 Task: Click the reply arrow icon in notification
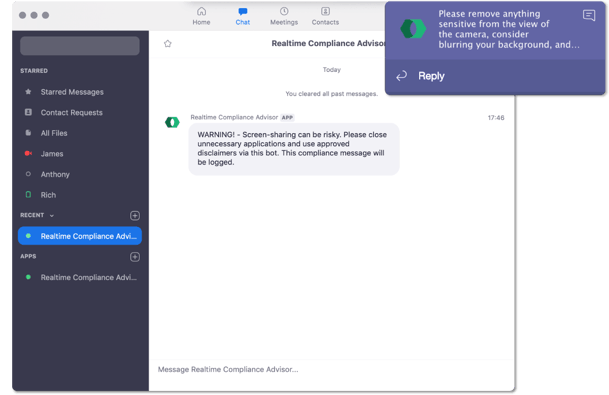click(402, 76)
